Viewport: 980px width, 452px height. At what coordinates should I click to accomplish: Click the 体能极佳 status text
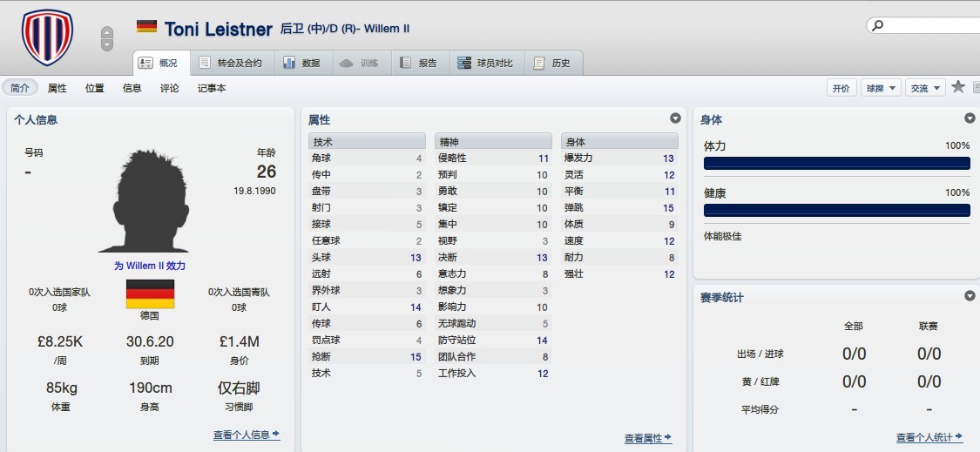tap(722, 236)
